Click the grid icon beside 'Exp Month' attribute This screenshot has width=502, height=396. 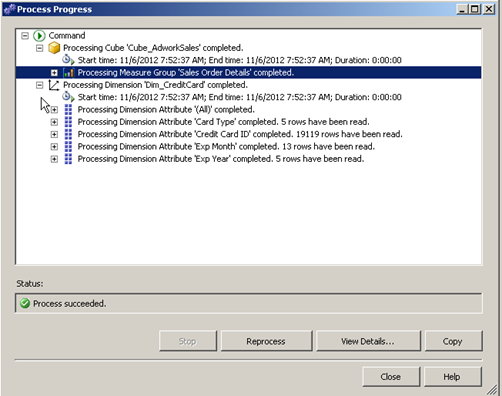point(68,147)
